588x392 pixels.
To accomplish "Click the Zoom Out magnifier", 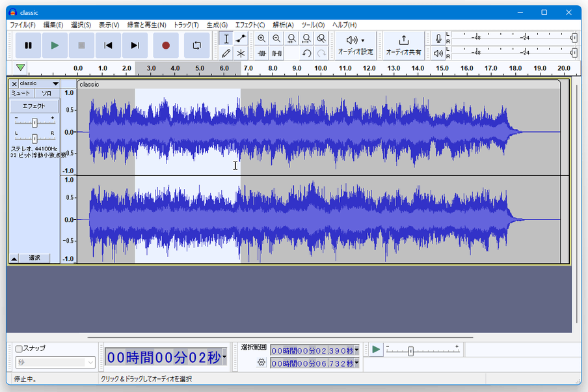I will click(276, 38).
